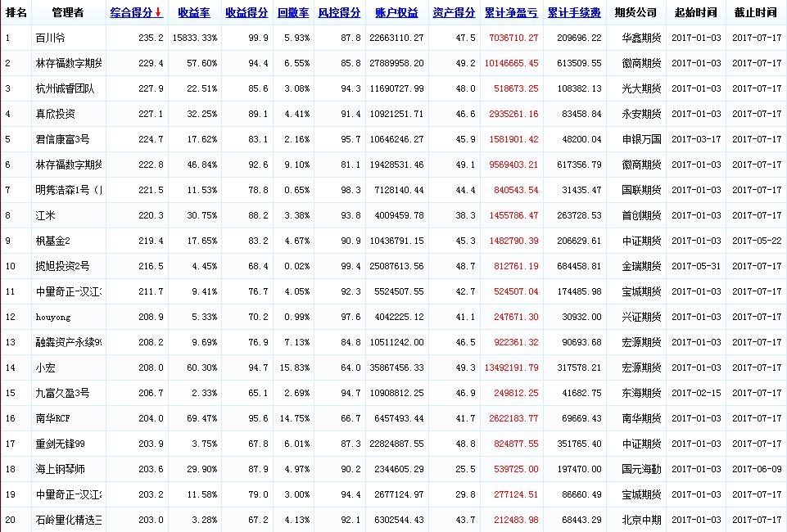The image size is (787, 532).
Task: Select futures company 兴证期货
Action: click(x=641, y=317)
